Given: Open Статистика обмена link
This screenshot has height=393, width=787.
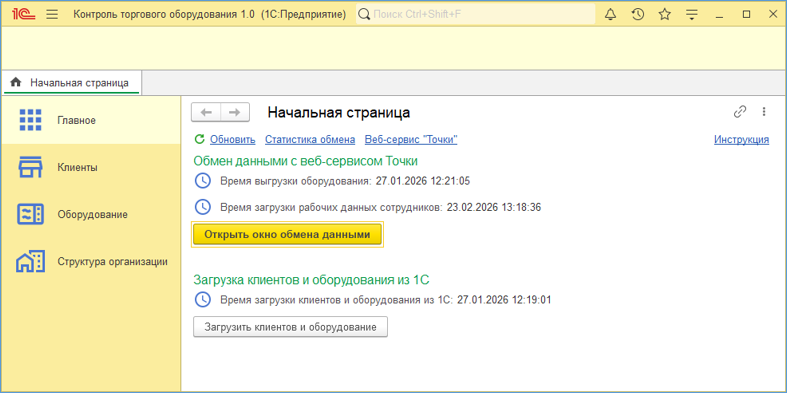Looking at the screenshot, I should coord(310,140).
